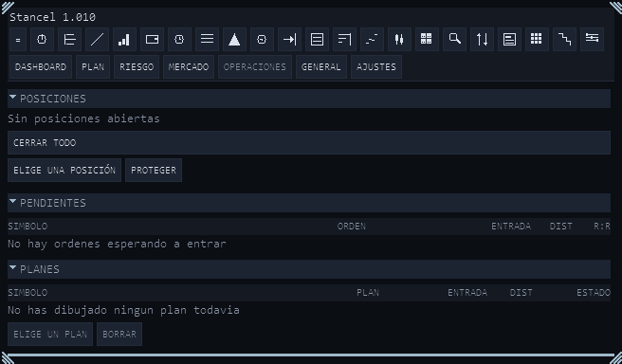Click the three horizontal lines icon
Screen dimensions: 622x364
207,40
